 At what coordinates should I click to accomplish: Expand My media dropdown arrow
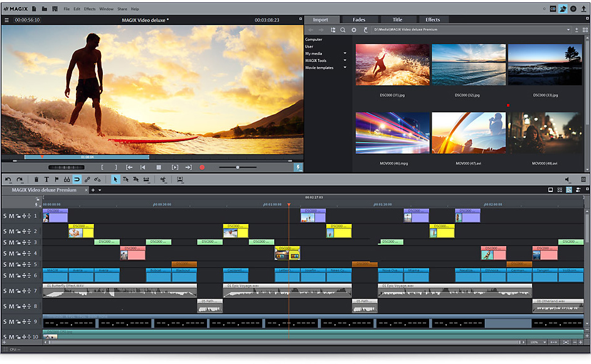345,53
